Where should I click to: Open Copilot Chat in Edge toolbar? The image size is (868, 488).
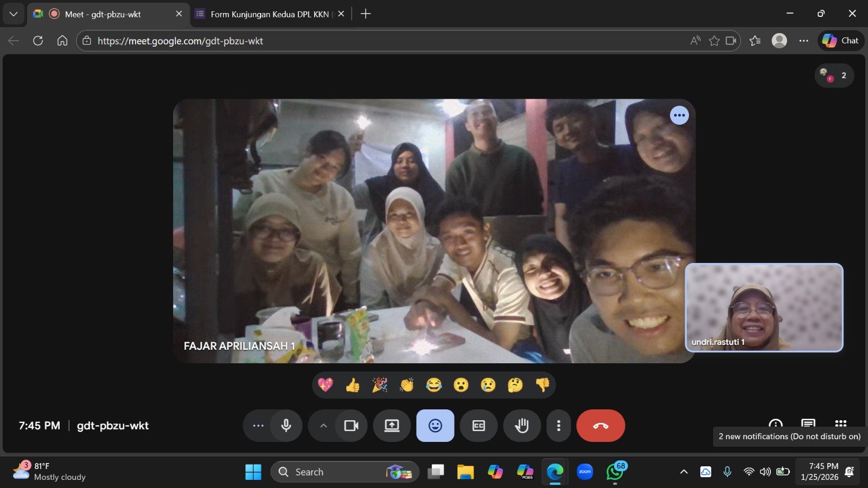point(840,41)
